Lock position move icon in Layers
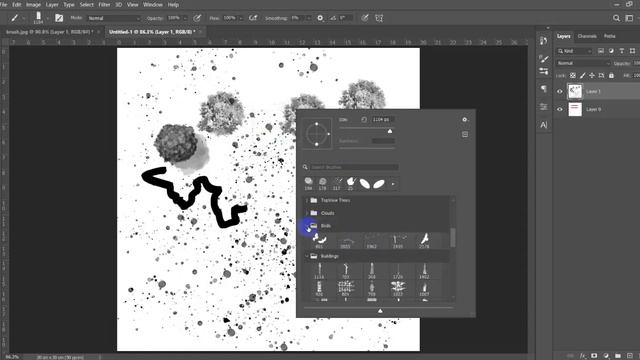 [x=592, y=76]
